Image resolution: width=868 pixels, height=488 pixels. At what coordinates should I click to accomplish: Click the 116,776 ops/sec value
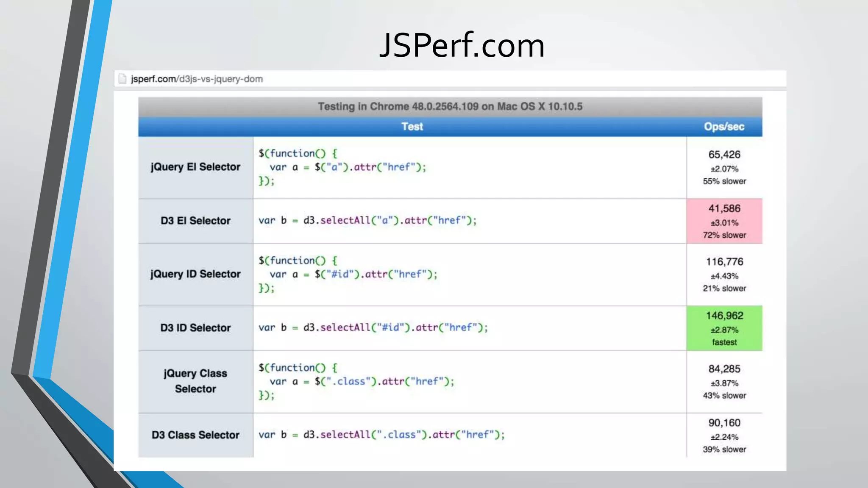(x=724, y=262)
